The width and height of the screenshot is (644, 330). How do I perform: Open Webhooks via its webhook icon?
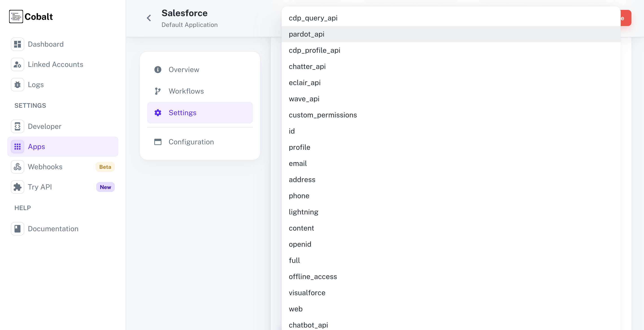pyautogui.click(x=17, y=167)
